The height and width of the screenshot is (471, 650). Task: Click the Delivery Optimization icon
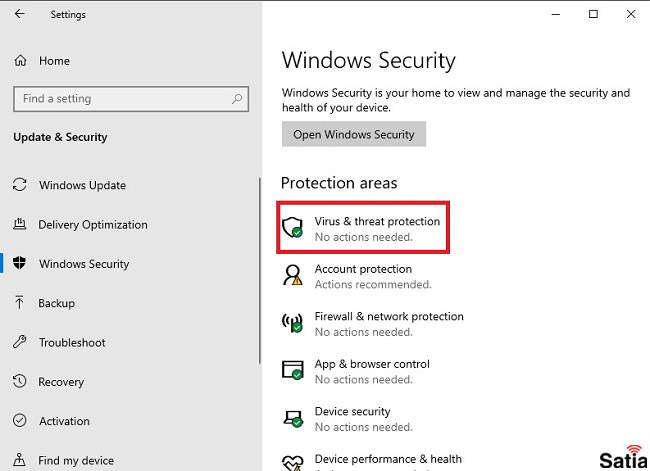(19, 224)
